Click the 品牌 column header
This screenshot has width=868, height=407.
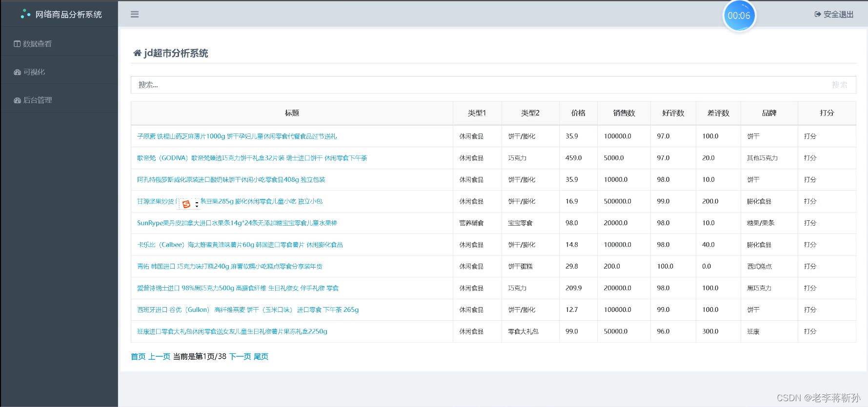pos(769,113)
